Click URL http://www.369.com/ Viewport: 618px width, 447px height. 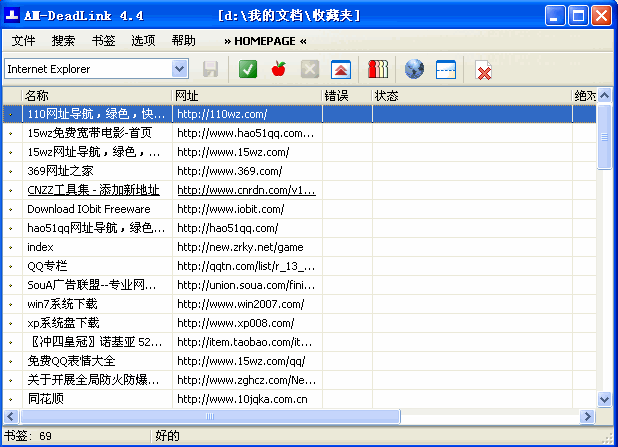230,171
